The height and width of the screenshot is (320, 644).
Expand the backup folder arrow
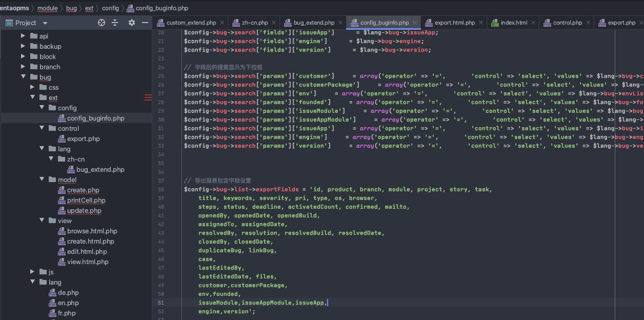pos(23,46)
